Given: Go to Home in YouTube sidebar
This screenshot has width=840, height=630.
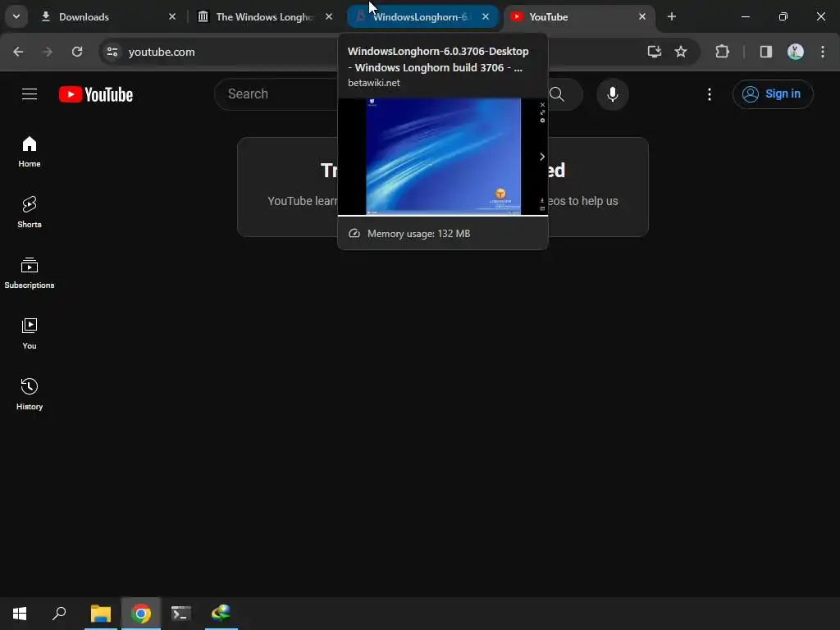Looking at the screenshot, I should (x=30, y=152).
